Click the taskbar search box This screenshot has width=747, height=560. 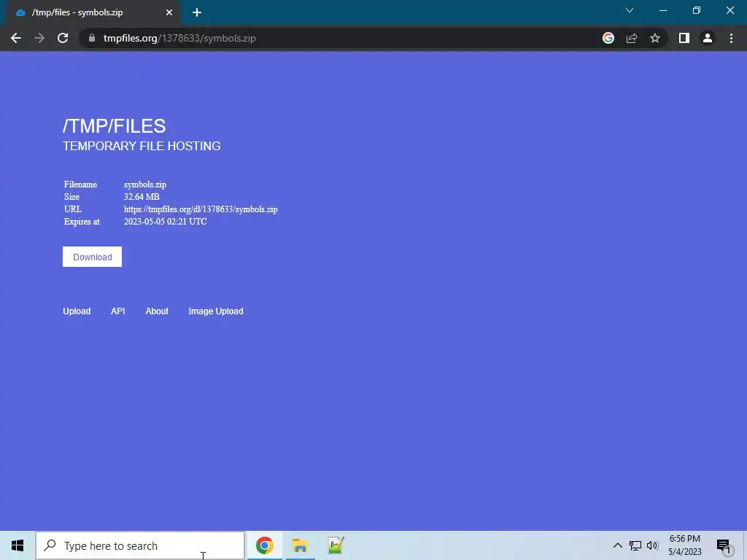140,545
